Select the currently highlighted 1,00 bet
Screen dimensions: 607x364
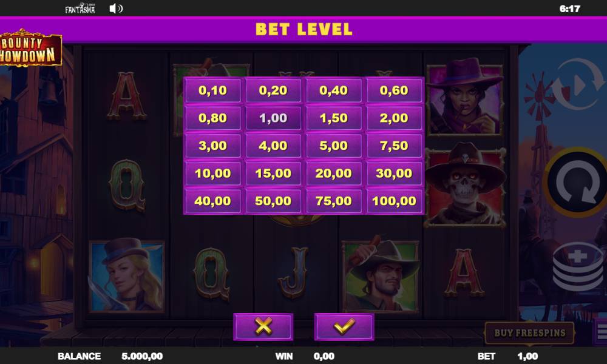tap(273, 118)
